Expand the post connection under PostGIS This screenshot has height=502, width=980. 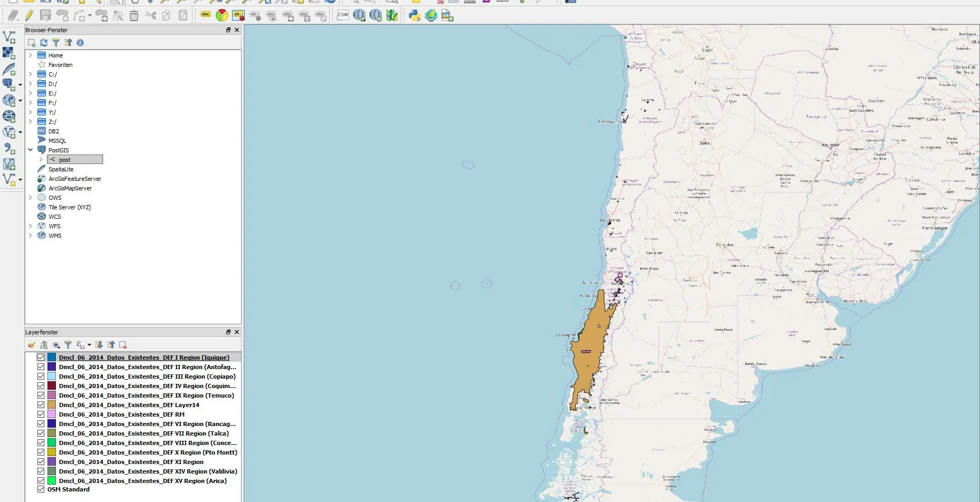click(x=41, y=160)
